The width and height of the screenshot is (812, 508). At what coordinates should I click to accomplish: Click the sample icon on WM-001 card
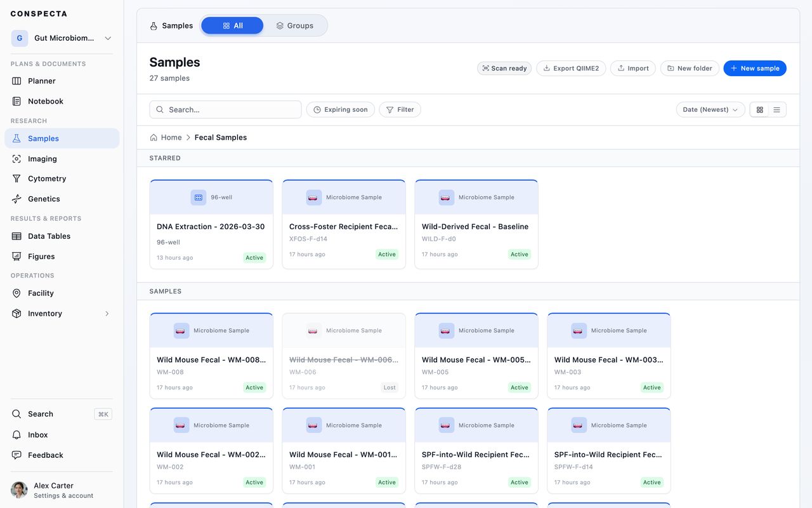tap(313, 425)
